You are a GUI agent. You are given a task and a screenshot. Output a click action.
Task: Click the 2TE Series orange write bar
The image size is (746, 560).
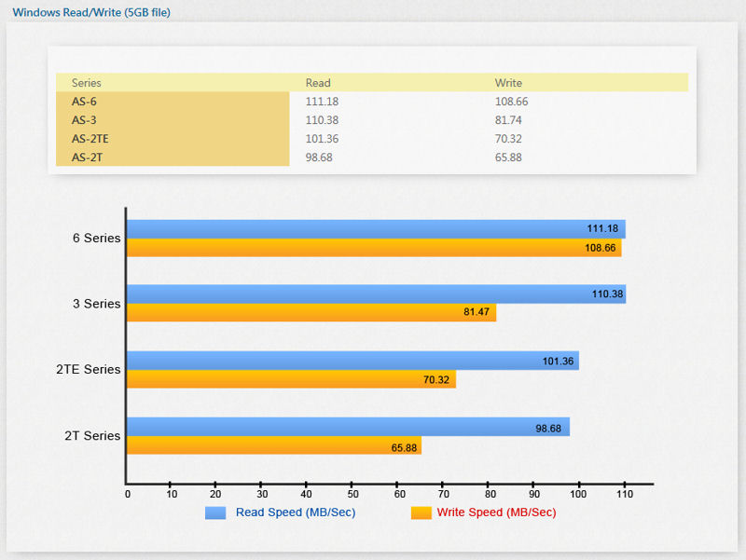(291, 379)
